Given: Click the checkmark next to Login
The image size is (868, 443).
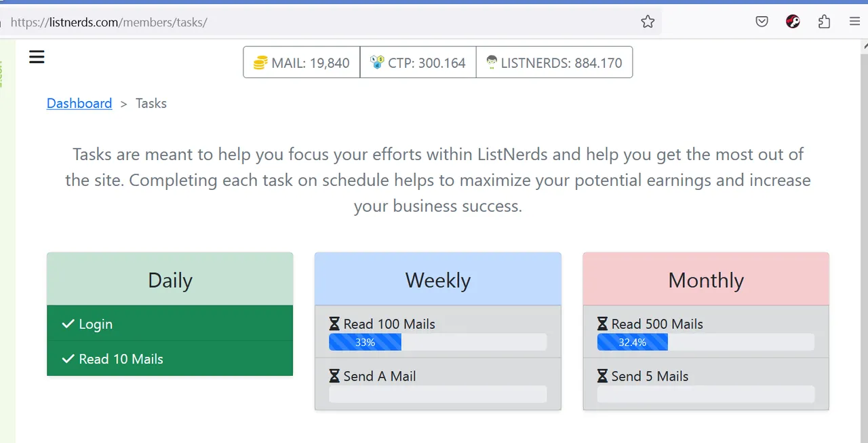Looking at the screenshot, I should [68, 324].
